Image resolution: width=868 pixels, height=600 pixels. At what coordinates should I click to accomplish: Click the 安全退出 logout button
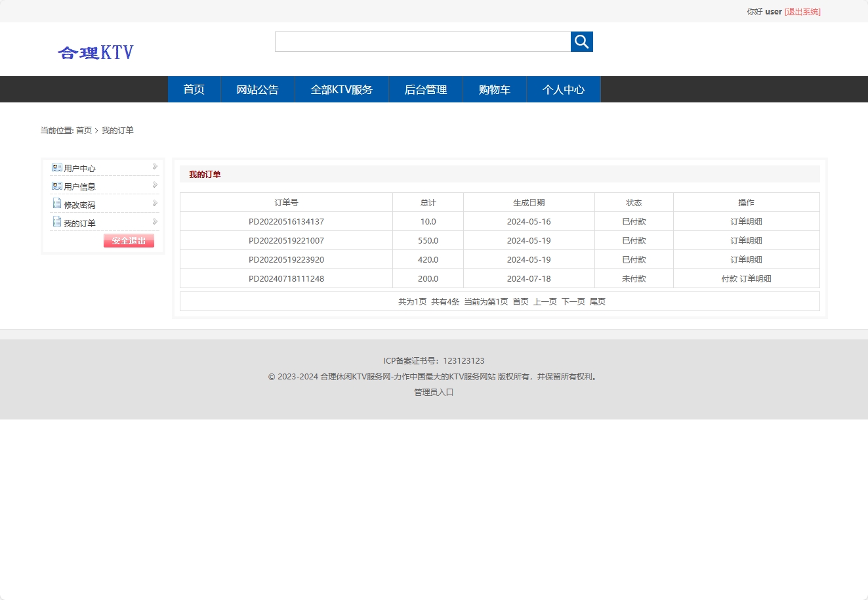pos(129,240)
